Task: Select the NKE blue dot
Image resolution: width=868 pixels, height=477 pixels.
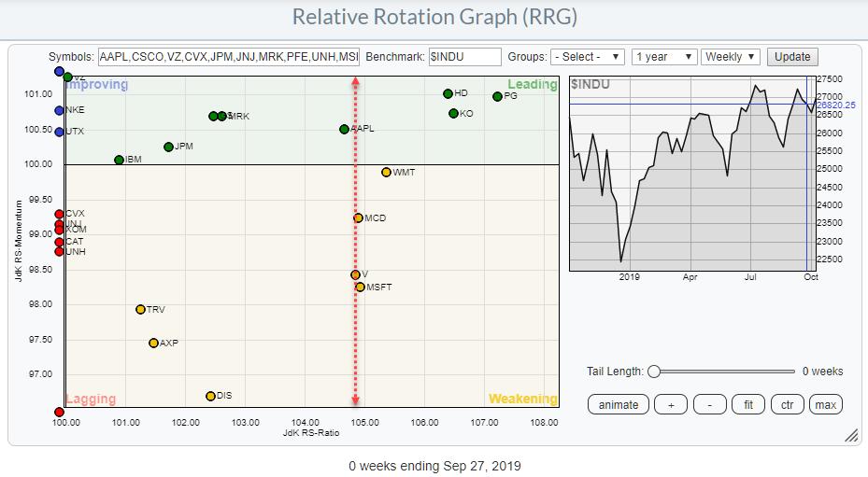Action: (59, 110)
